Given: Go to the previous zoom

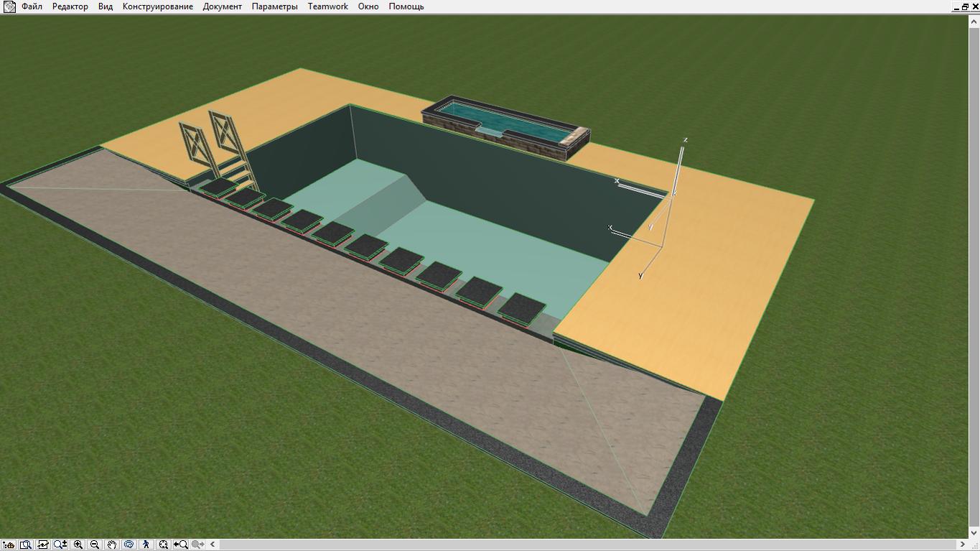Looking at the screenshot, I should (x=181, y=545).
